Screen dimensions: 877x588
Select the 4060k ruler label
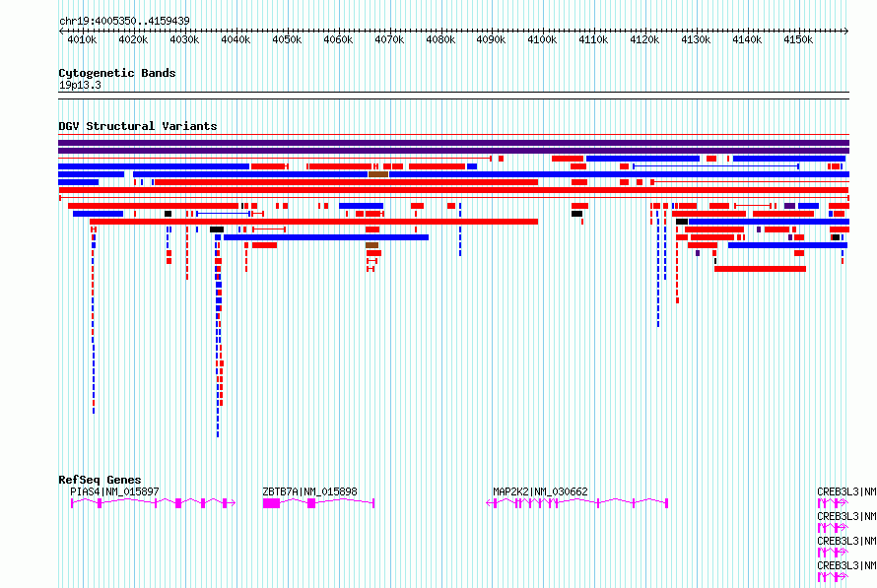click(338, 39)
